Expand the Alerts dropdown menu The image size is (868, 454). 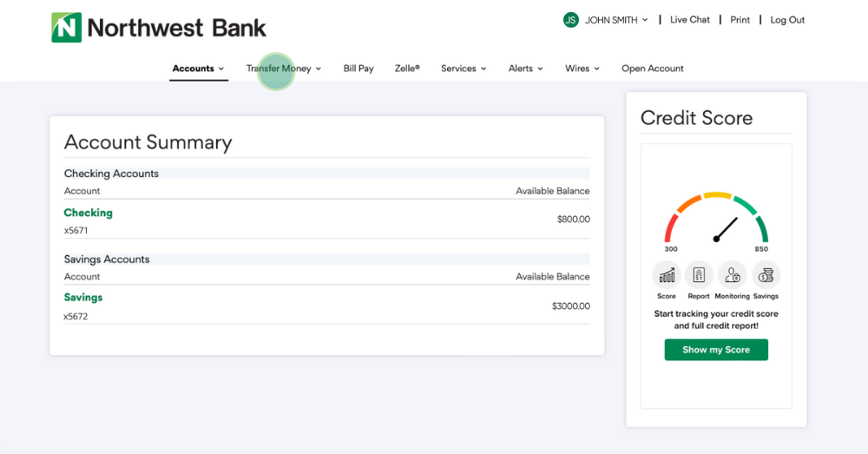(x=525, y=69)
